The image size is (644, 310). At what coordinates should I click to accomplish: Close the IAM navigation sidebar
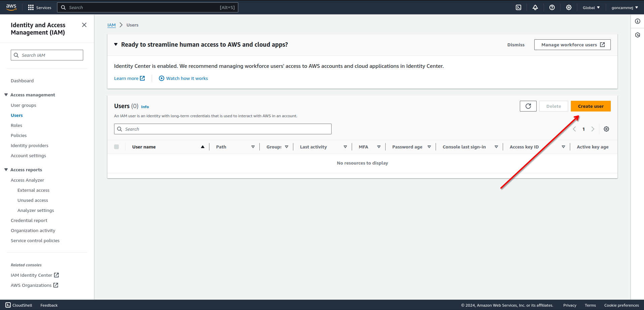pos(84,25)
